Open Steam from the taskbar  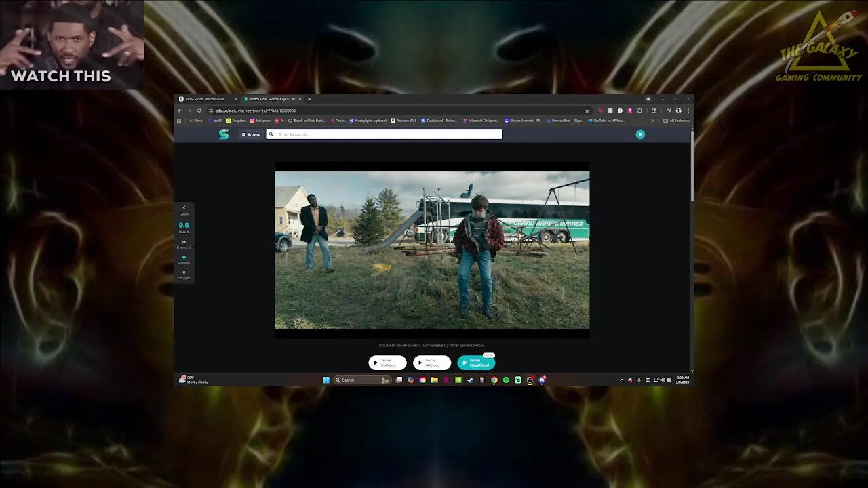[471, 380]
